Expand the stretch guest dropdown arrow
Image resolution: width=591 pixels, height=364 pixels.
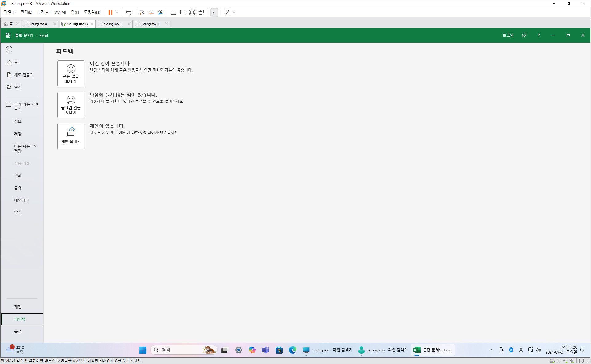coord(234,12)
